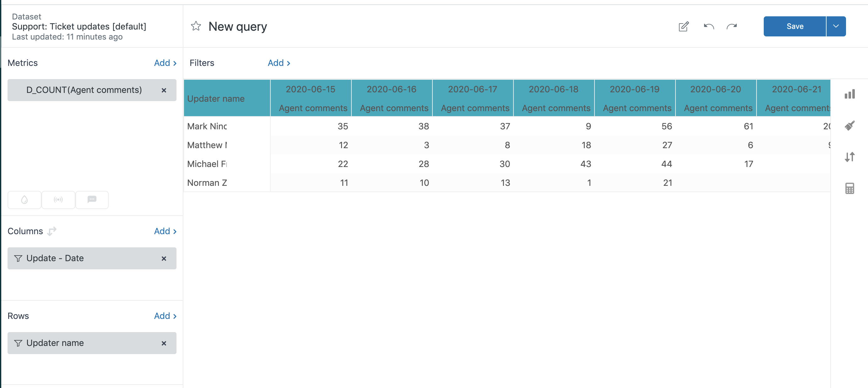Open Add menu for Rows
The width and height of the screenshot is (868, 388).
(x=165, y=316)
